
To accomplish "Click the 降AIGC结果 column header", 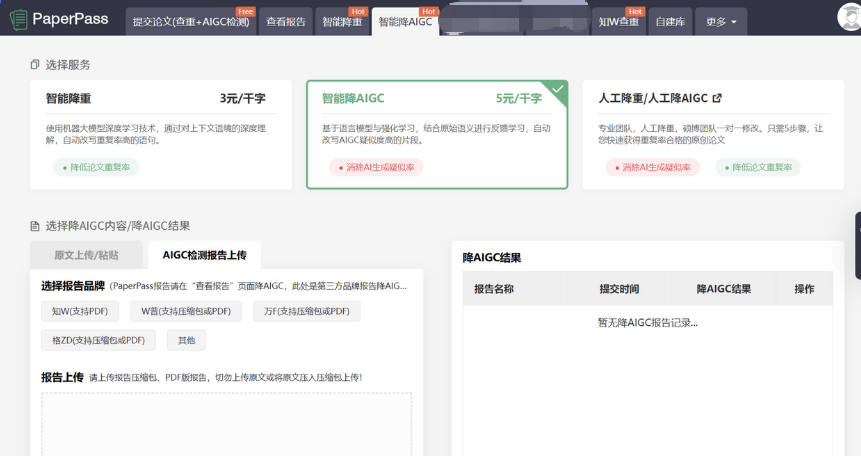I will [x=724, y=289].
